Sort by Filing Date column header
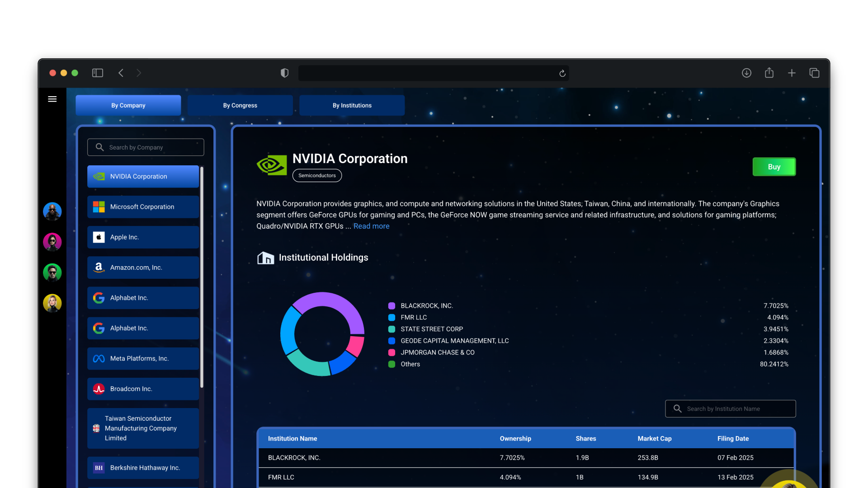The height and width of the screenshot is (488, 868). (733, 438)
